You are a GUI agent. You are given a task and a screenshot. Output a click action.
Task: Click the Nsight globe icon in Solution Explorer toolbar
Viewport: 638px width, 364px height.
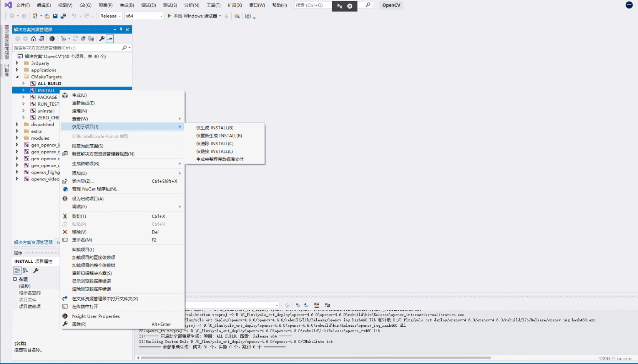click(52, 38)
